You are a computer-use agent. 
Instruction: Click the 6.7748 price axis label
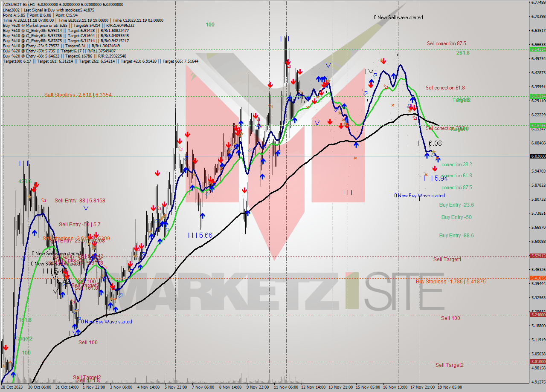point(538,3)
